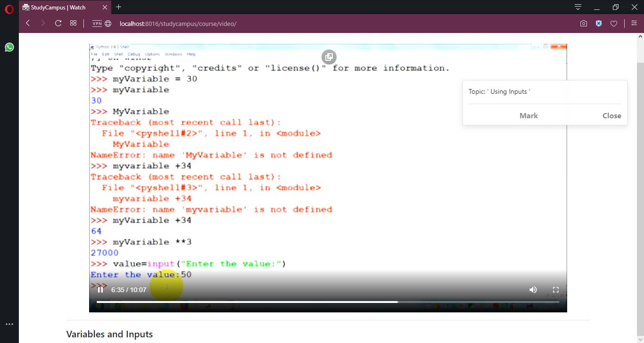Open the Opera main menu logo
This screenshot has width=644, height=343.
[x=9, y=8]
